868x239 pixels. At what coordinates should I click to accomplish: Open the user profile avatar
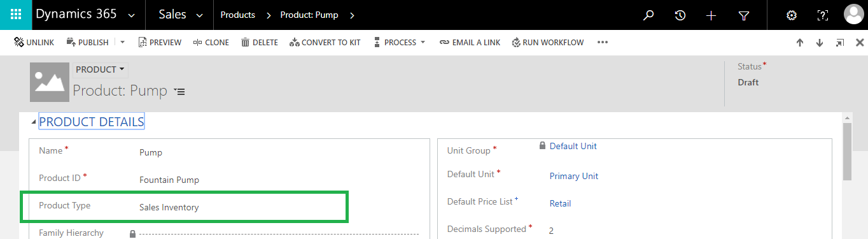click(854, 15)
